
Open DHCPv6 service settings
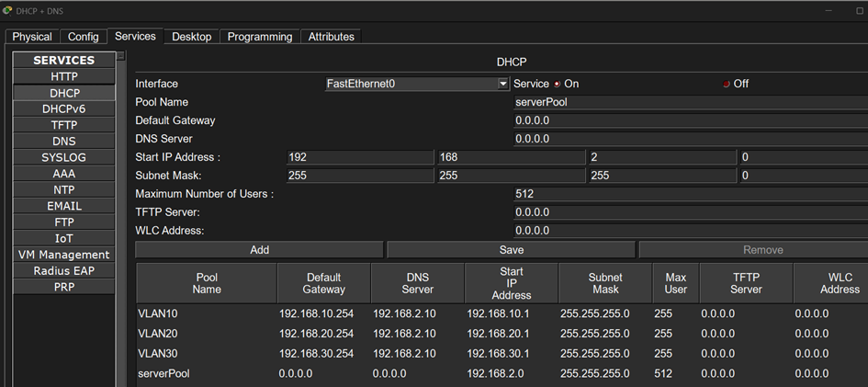(64, 109)
